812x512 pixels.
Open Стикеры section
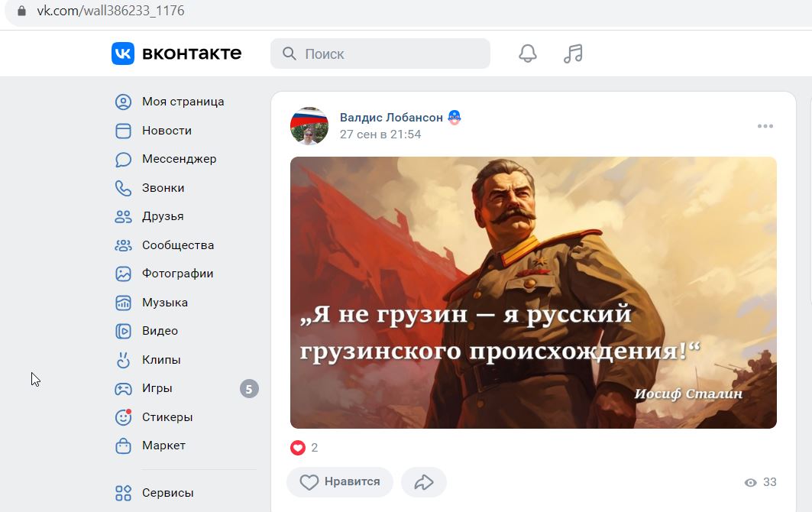(154, 417)
